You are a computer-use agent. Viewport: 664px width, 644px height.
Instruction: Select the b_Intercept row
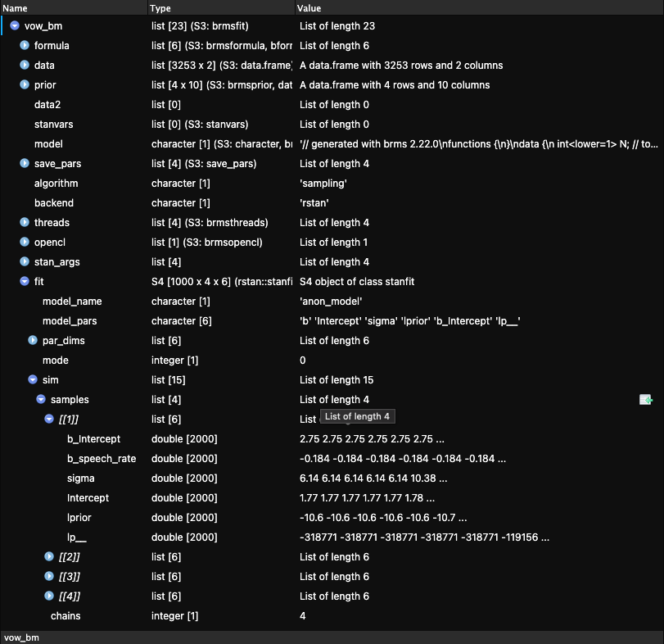332,439
